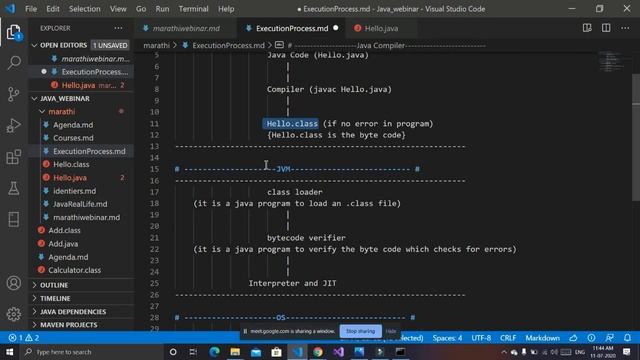This screenshot has height=360, width=640.
Task: Open the Help menu
Action: click(x=226, y=9)
